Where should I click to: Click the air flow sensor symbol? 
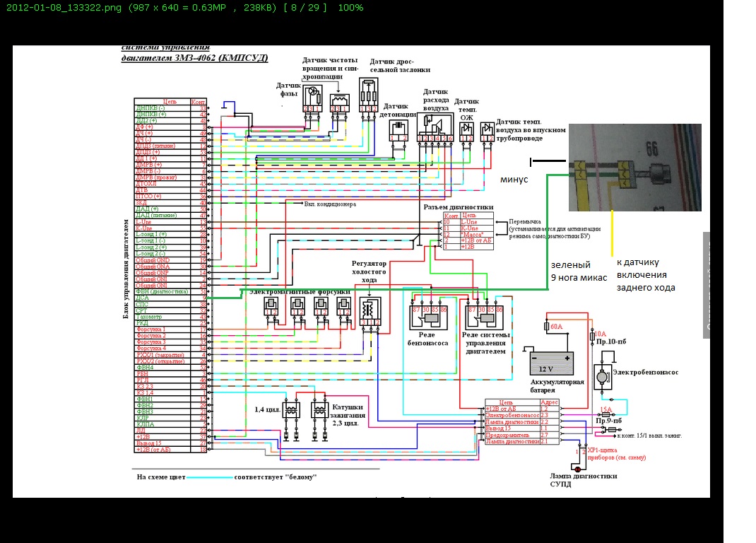point(435,127)
